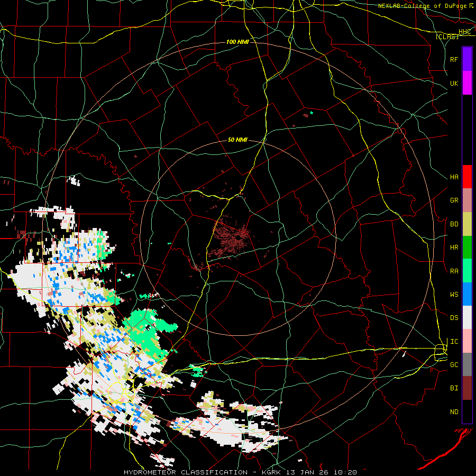The height and width of the screenshot is (476, 476).
Task: Select the khaki BD legend swatch
Action: pos(467,224)
